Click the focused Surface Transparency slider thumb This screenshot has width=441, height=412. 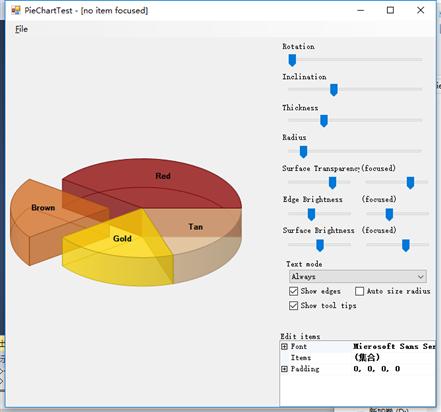tap(410, 183)
